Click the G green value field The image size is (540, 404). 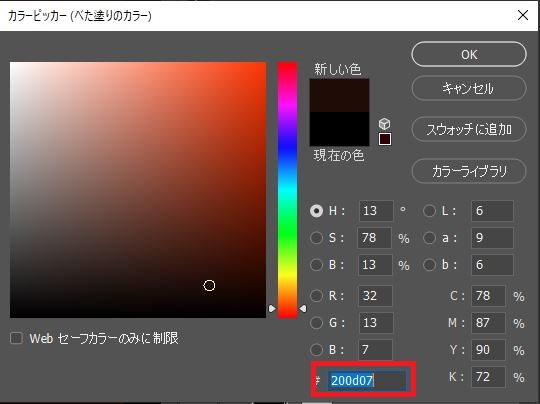click(x=375, y=323)
